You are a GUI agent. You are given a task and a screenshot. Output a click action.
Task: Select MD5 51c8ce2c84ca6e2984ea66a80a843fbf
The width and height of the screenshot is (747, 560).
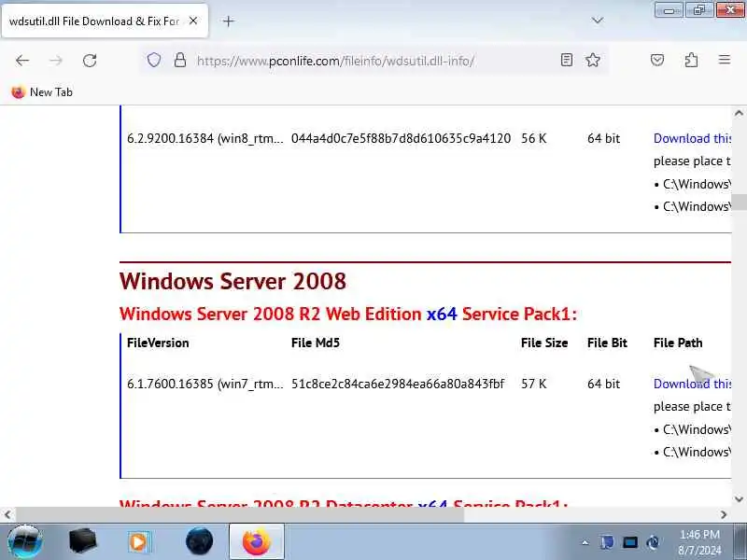coord(398,384)
